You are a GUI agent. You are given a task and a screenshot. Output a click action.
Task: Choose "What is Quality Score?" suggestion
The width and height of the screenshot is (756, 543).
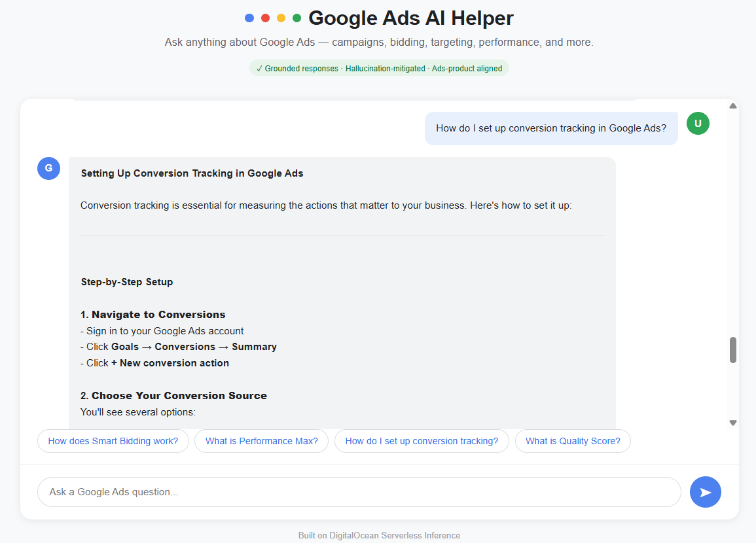(x=573, y=441)
